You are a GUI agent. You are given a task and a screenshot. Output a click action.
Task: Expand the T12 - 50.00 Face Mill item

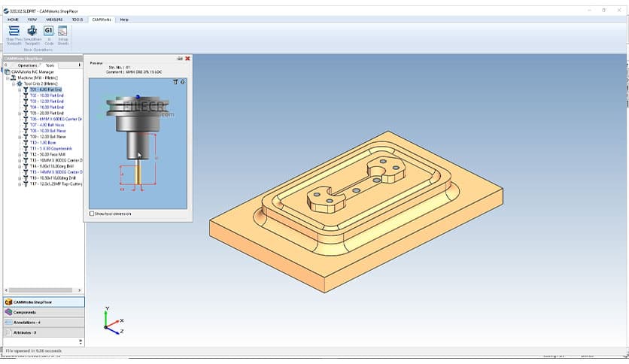pyautogui.click(x=20, y=154)
